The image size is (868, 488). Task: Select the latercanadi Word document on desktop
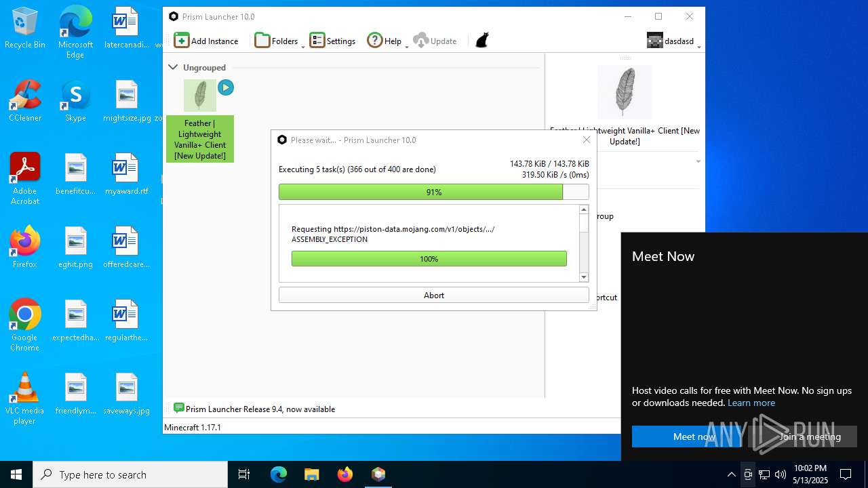[x=126, y=28]
